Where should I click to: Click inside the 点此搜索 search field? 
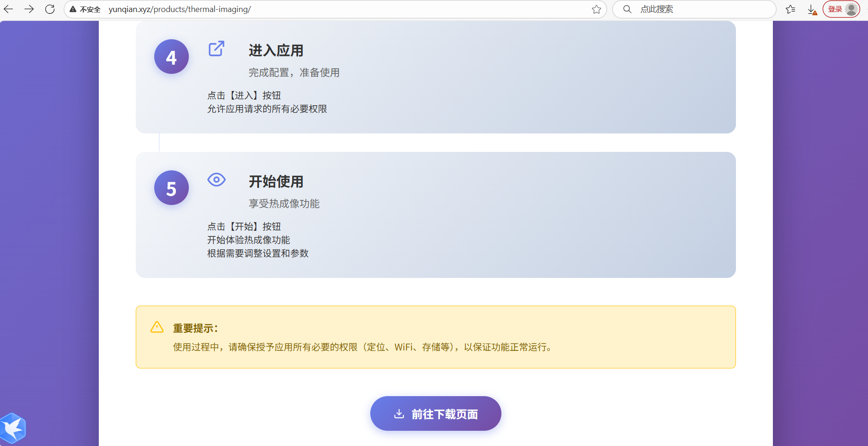tap(669, 9)
